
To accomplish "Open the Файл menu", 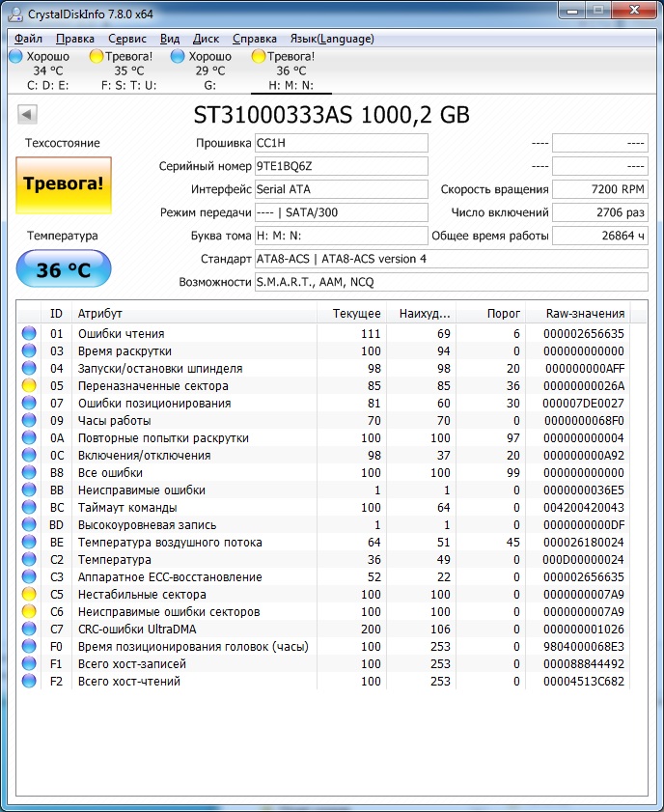I will (28, 39).
